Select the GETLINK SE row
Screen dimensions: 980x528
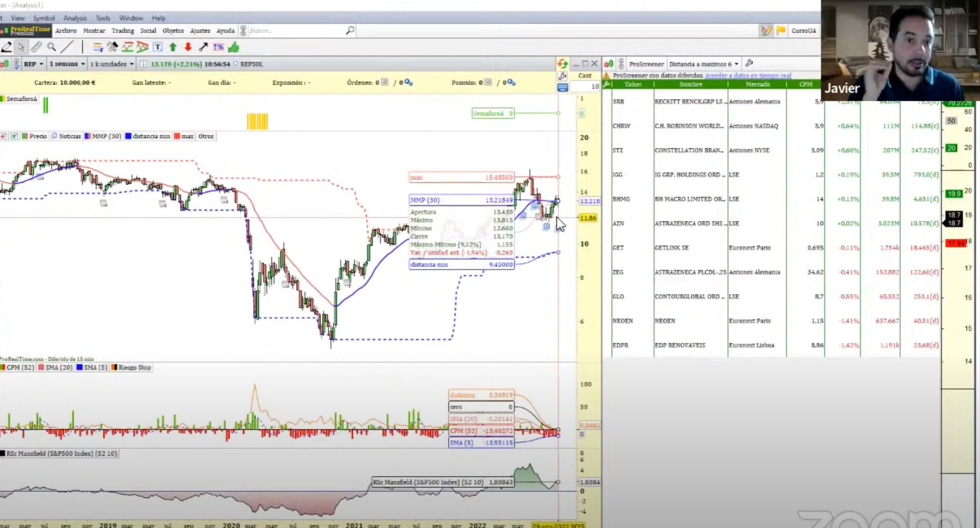775,248
